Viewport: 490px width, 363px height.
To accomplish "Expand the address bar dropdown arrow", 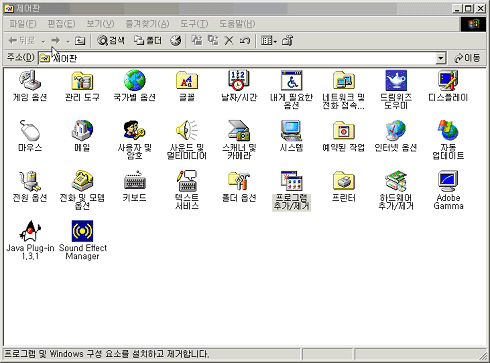I will click(x=441, y=58).
